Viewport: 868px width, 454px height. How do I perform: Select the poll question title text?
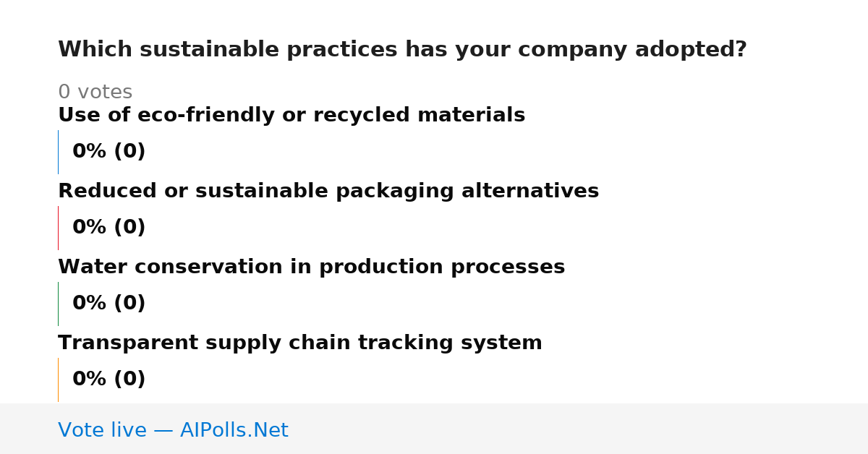click(x=402, y=50)
